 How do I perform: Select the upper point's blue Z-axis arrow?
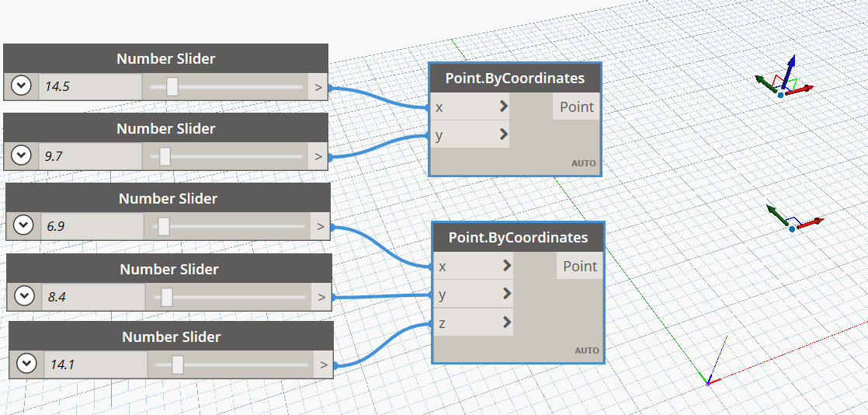coord(790,68)
